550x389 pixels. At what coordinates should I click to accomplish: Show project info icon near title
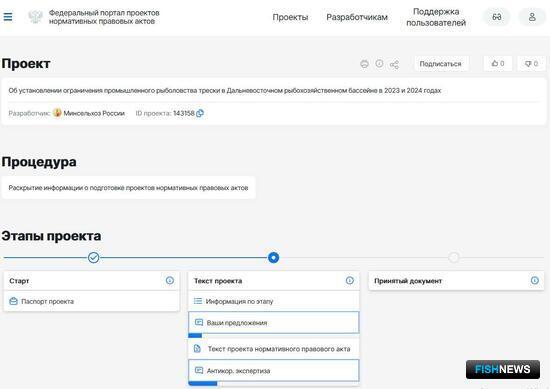click(379, 63)
